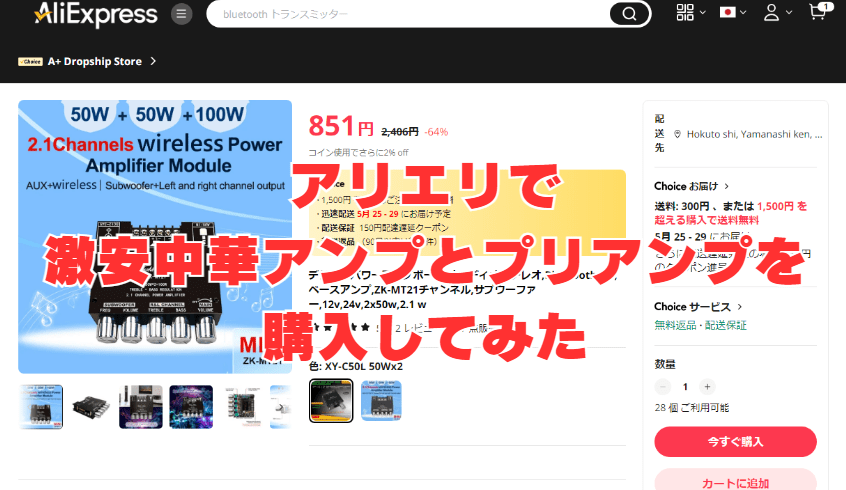The image size is (846, 490).
Task: Focus the bluetooth search input field
Action: [x=407, y=14]
